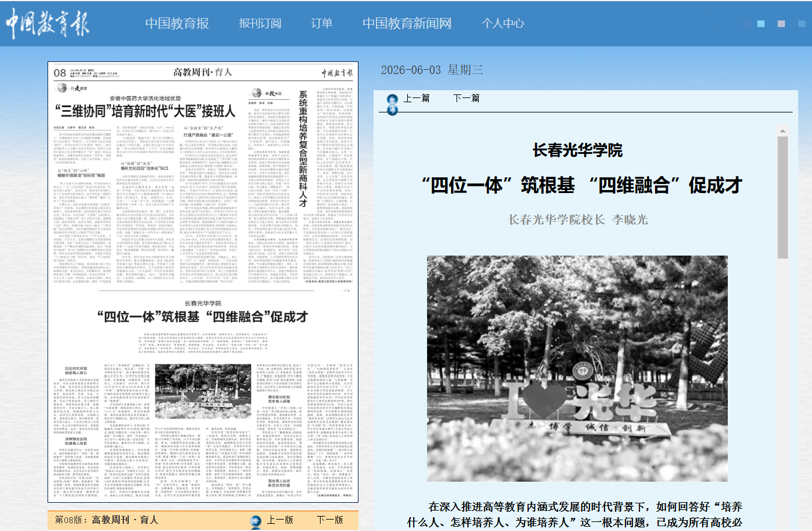Click the page number 08 on the newspaper page
Screen dimensions: 812x531
pos(60,73)
